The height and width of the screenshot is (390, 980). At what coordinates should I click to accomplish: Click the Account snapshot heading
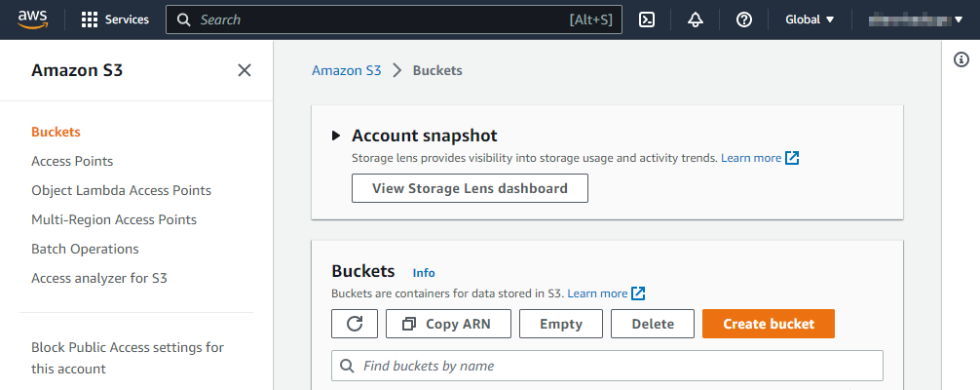pyautogui.click(x=425, y=136)
